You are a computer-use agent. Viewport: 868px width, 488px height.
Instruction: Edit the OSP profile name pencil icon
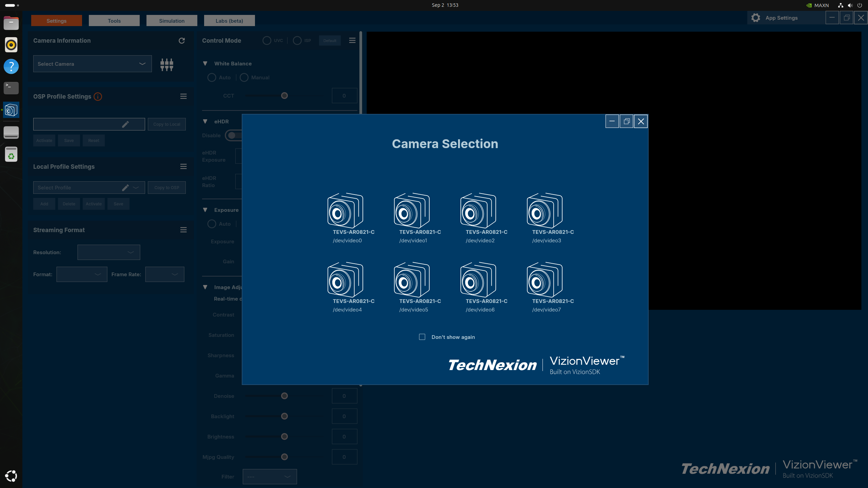(125, 124)
